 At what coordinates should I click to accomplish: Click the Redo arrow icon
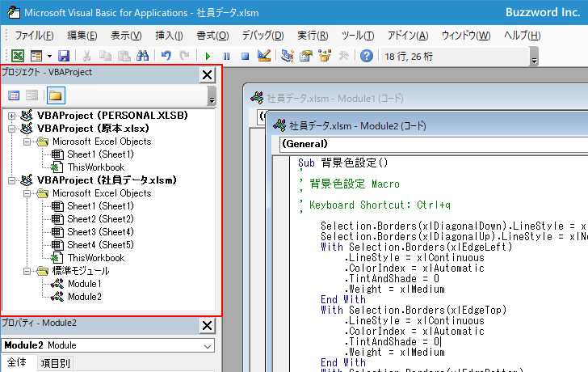[x=184, y=56]
